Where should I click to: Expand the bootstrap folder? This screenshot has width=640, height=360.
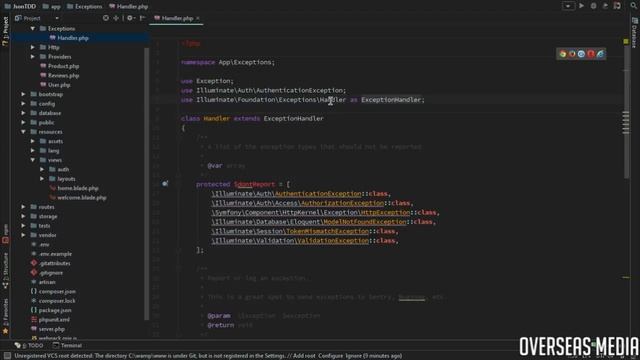(23, 94)
